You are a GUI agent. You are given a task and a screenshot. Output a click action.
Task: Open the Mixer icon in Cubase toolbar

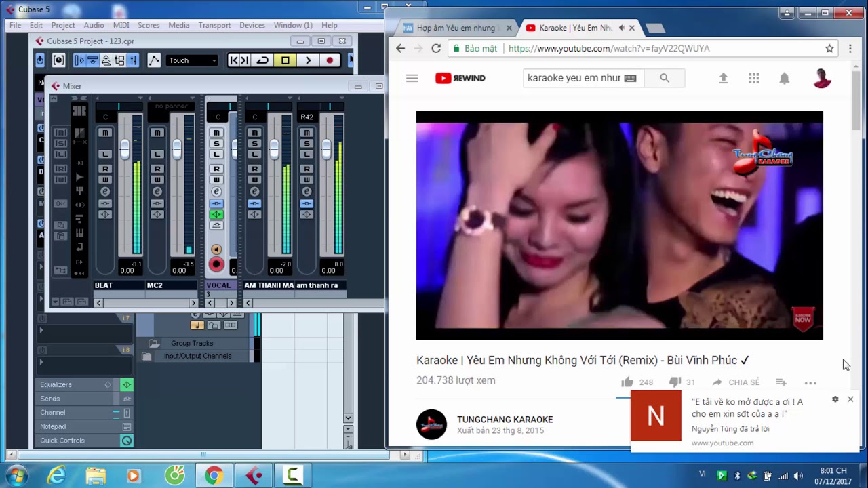pyautogui.click(x=133, y=60)
